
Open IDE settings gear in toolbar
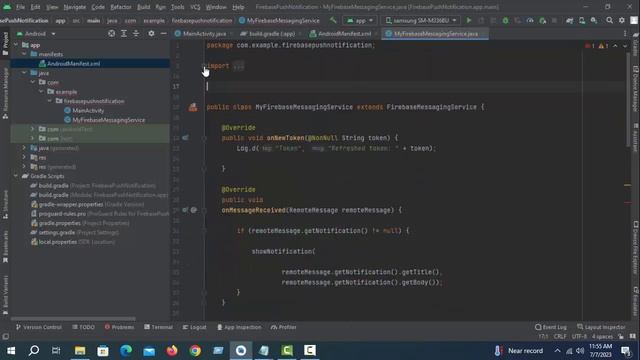[x=622, y=20]
